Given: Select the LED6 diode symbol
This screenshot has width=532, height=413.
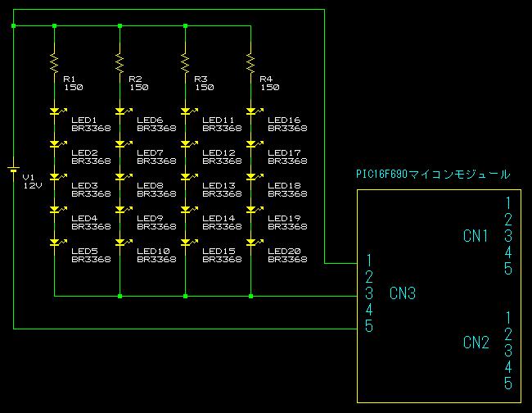Looking at the screenshot, I should pos(123,111).
